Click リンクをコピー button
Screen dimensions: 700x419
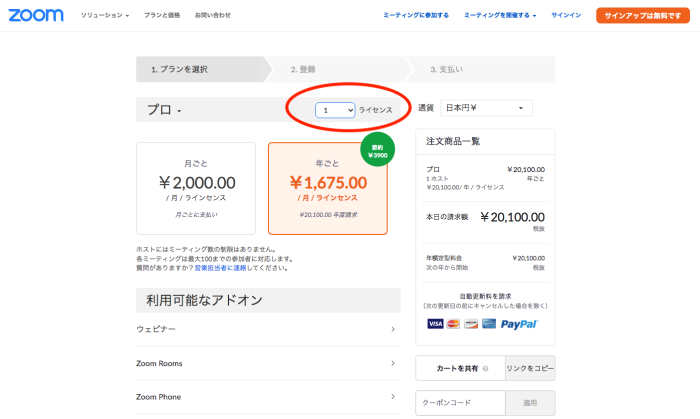pos(530,368)
